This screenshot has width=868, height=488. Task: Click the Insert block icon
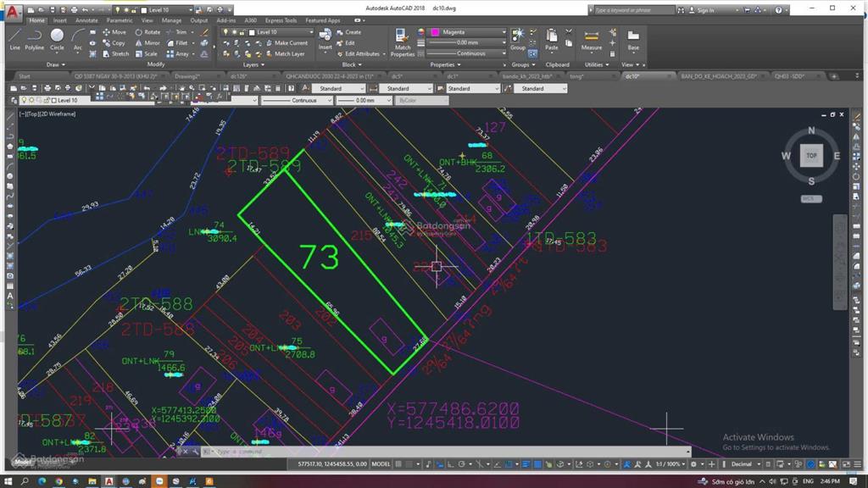click(325, 36)
